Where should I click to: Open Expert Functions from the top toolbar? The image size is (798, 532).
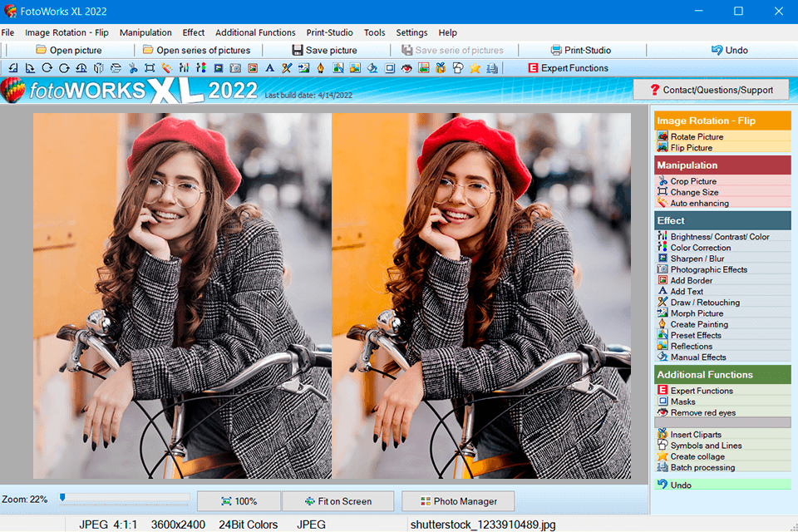click(x=568, y=68)
